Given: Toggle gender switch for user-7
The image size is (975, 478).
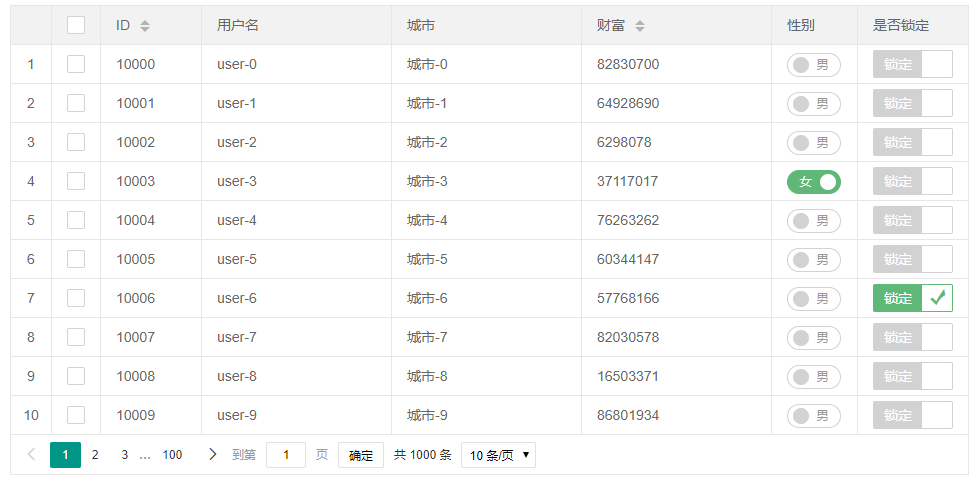Looking at the screenshot, I should [813, 338].
